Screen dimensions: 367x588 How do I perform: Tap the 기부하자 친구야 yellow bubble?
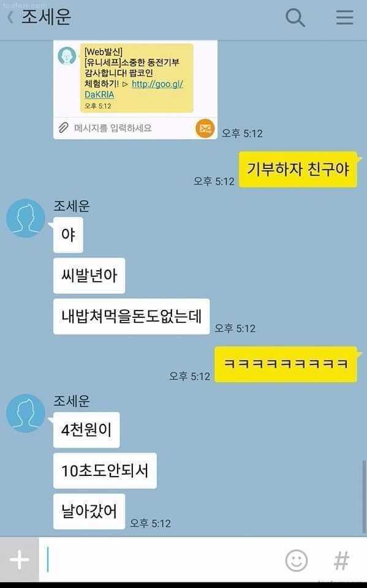(x=298, y=170)
